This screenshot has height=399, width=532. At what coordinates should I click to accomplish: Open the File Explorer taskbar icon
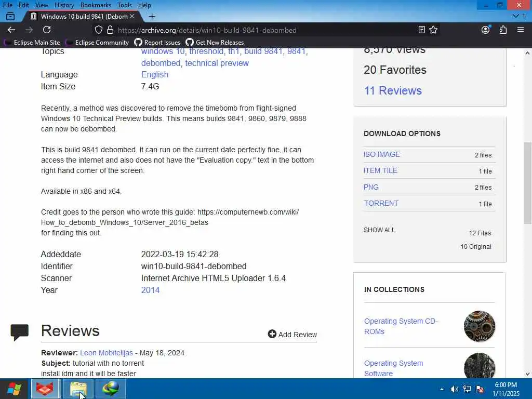[x=78, y=389]
